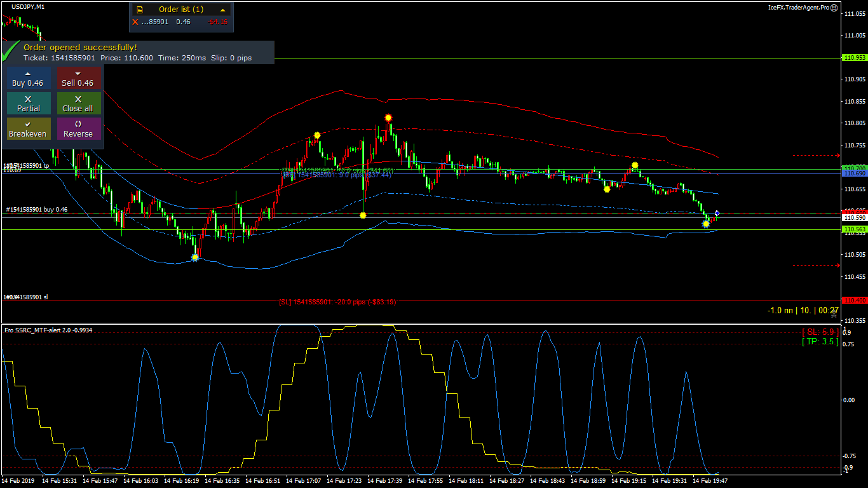Reverse the position with Reverse button
The image size is (868, 488).
coord(78,129)
